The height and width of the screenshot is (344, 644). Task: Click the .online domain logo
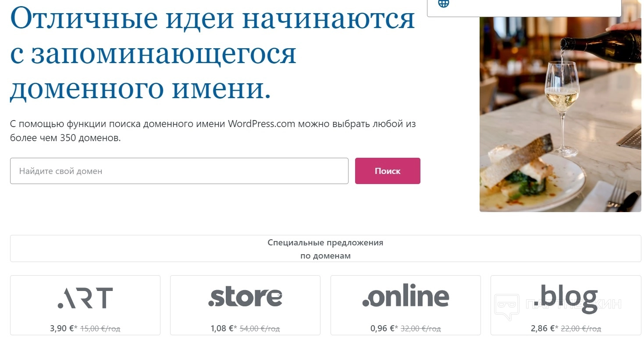pos(406,296)
